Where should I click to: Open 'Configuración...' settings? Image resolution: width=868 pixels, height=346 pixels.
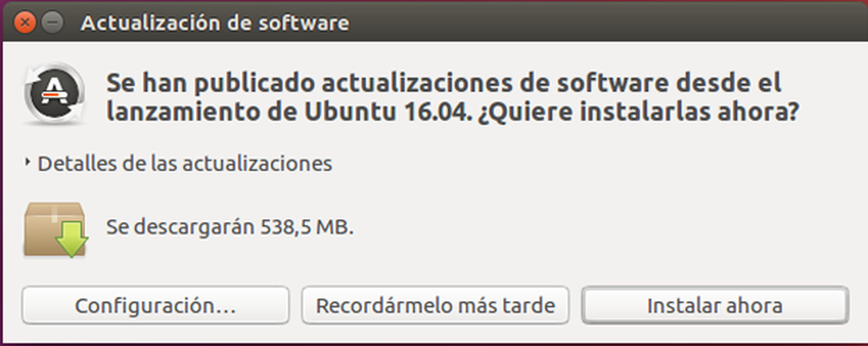(156, 305)
